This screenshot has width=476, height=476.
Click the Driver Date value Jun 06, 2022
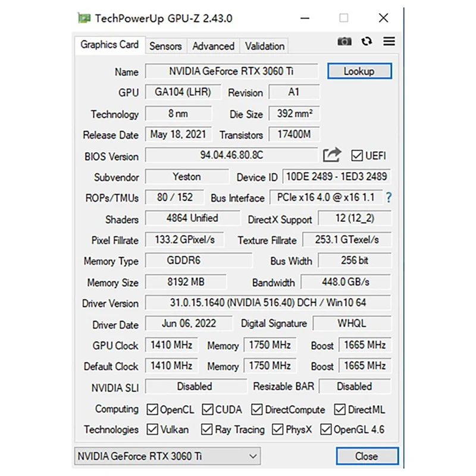pyautogui.click(x=189, y=323)
